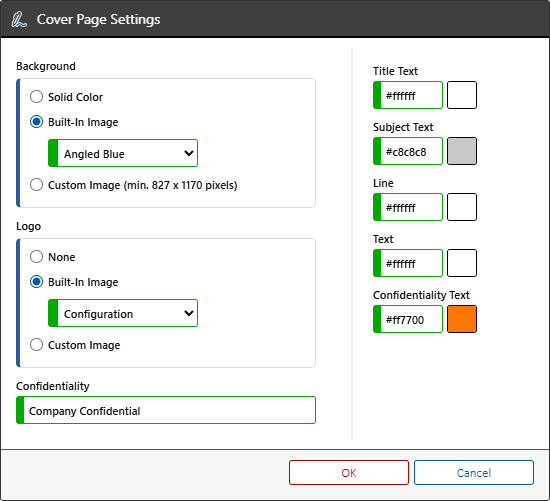Cancel the cover page settings
Viewport: 550px width, 501px height.
(x=474, y=473)
